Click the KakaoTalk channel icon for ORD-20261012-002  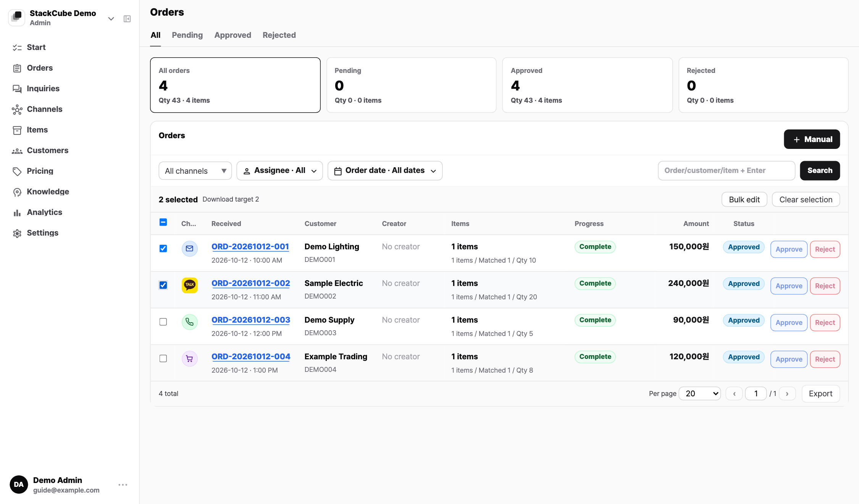tap(189, 285)
